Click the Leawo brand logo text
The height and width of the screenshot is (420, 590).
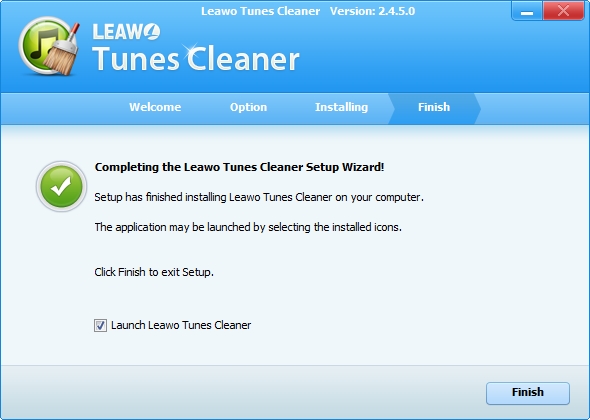(x=126, y=32)
